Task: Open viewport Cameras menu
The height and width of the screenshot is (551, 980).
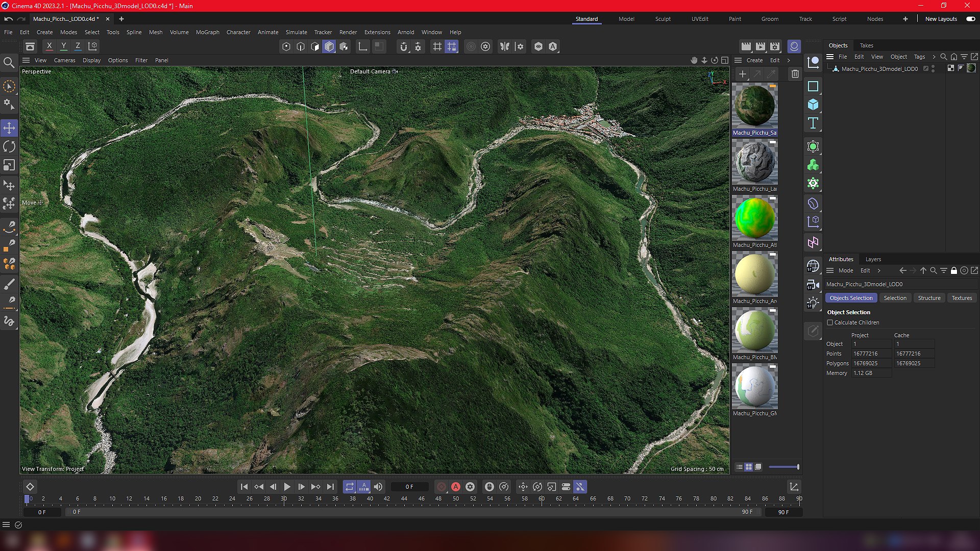Action: 65,60
